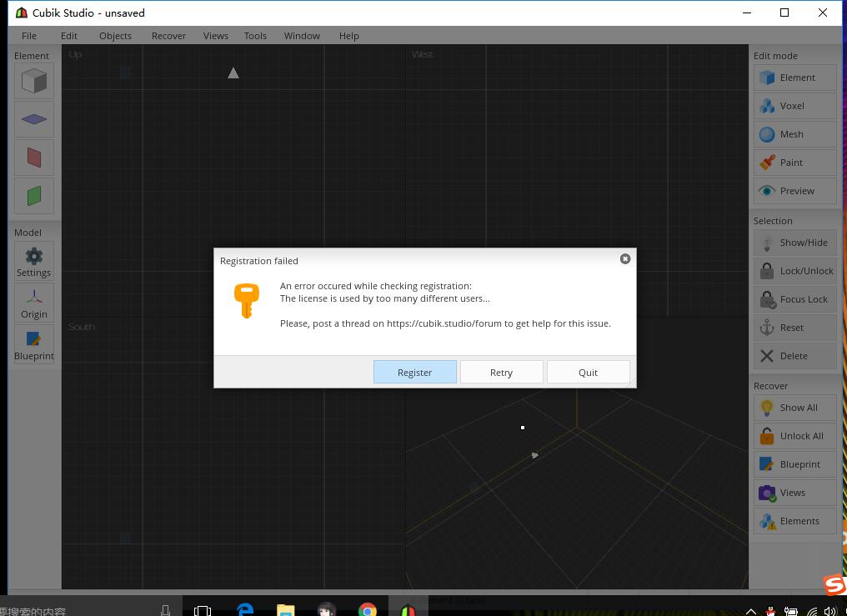The width and height of the screenshot is (847, 616).
Task: Click the Origin axis tool
Action: [34, 303]
